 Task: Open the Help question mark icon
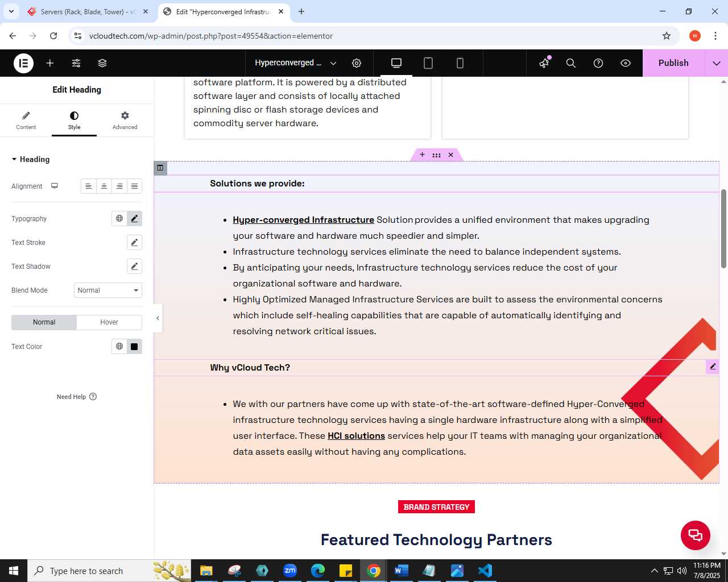pos(598,63)
